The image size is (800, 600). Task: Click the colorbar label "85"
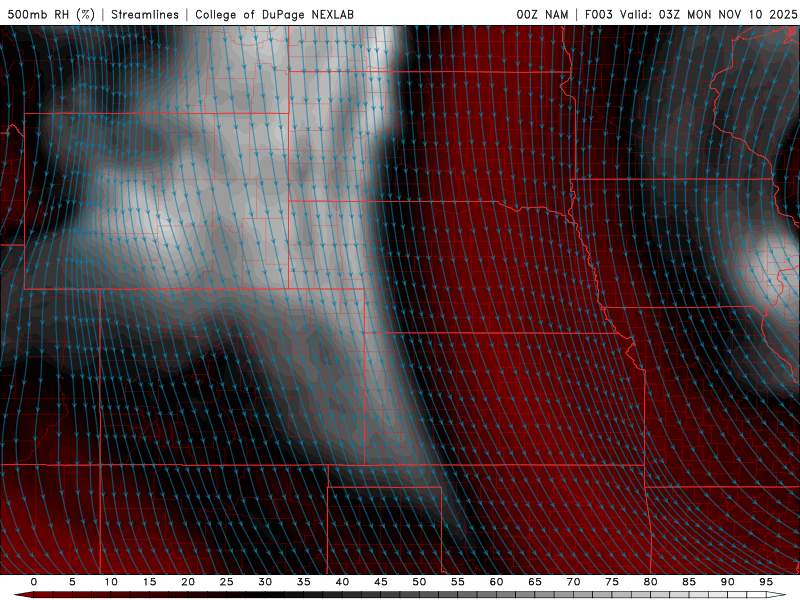point(689,582)
